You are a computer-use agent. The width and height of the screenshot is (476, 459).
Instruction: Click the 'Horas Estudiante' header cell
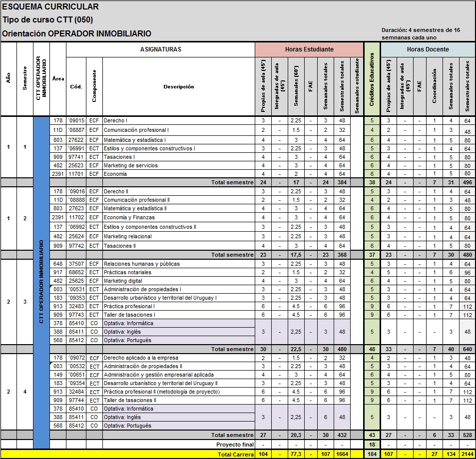click(309, 49)
